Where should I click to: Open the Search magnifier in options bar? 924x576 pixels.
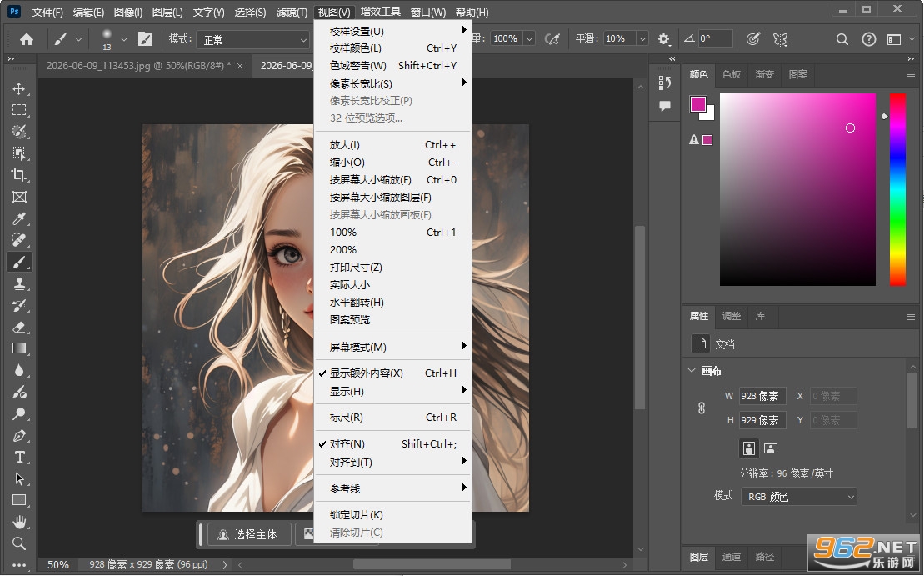[842, 39]
